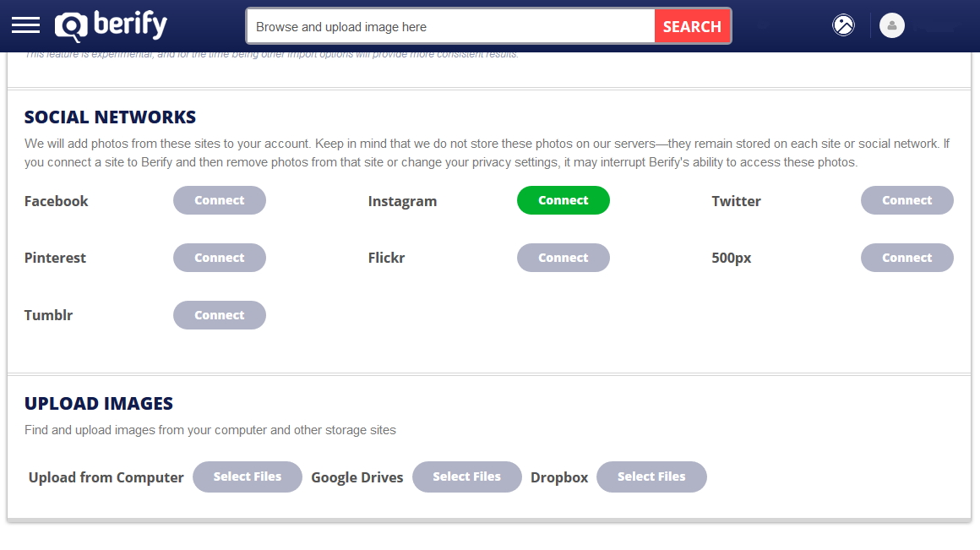
Task: Click the Social Networks heading
Action: coord(110,117)
